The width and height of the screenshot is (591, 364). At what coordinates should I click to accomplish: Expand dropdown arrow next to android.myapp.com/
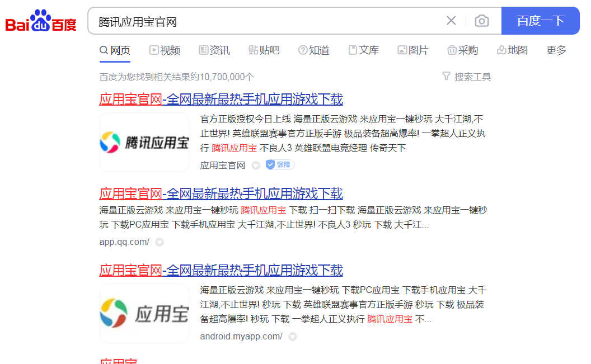coord(293,337)
